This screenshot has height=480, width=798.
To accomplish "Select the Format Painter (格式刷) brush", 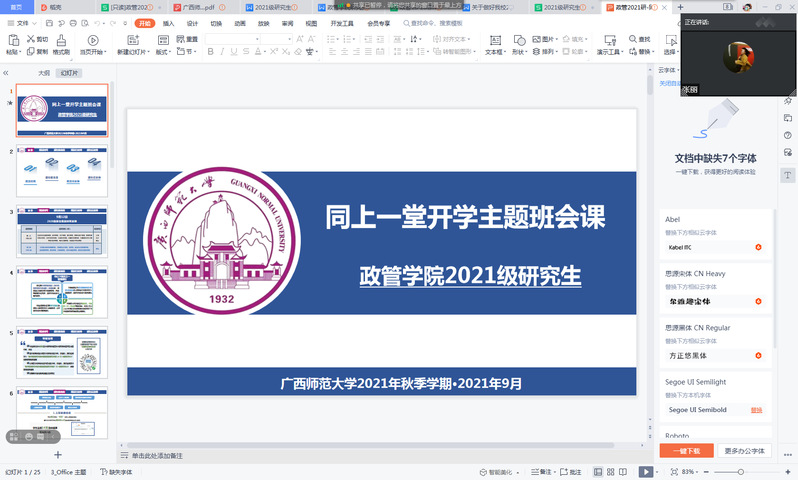I will coord(61,41).
